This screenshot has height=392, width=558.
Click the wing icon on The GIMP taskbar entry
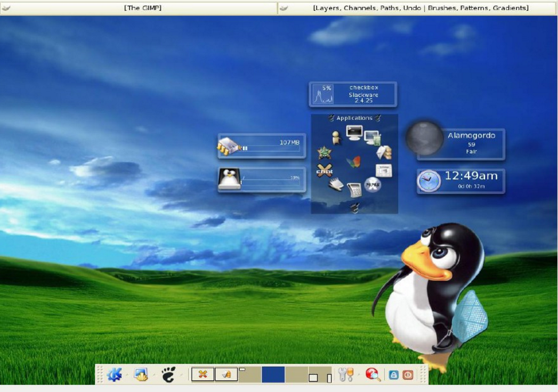[6, 8]
